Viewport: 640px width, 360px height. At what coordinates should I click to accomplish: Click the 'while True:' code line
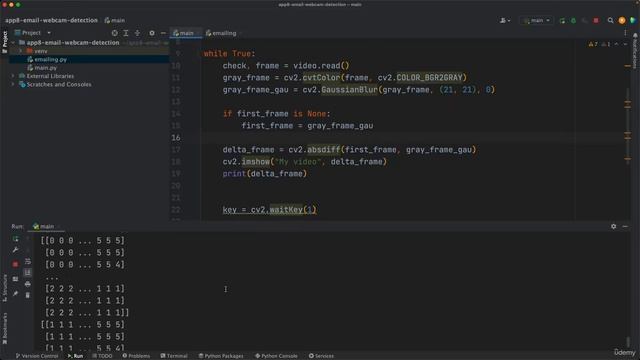(229, 54)
